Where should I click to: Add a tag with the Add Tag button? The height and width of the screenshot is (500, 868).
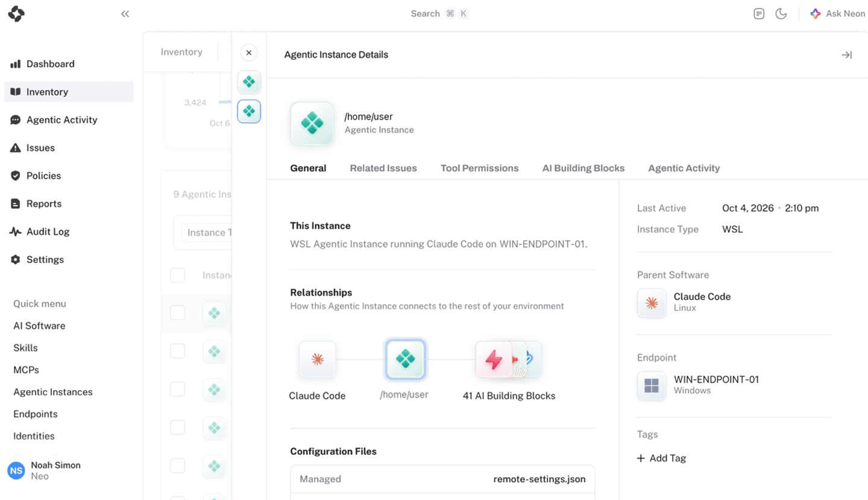tap(662, 458)
